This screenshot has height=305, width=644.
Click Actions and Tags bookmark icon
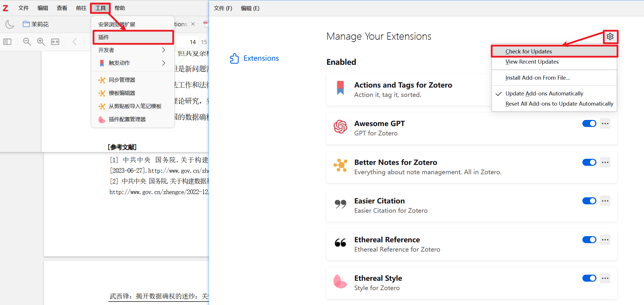[340, 88]
